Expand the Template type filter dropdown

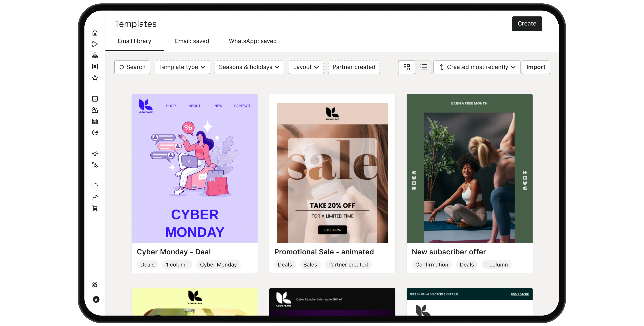click(x=182, y=67)
